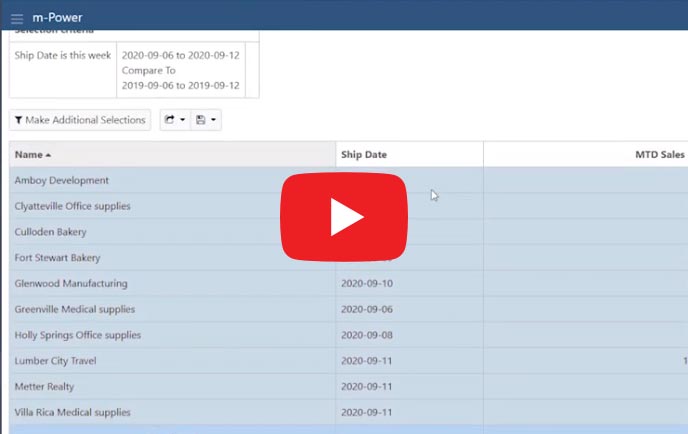The height and width of the screenshot is (434, 688).
Task: Select Clyatteville Office supplies row
Action: [72, 206]
